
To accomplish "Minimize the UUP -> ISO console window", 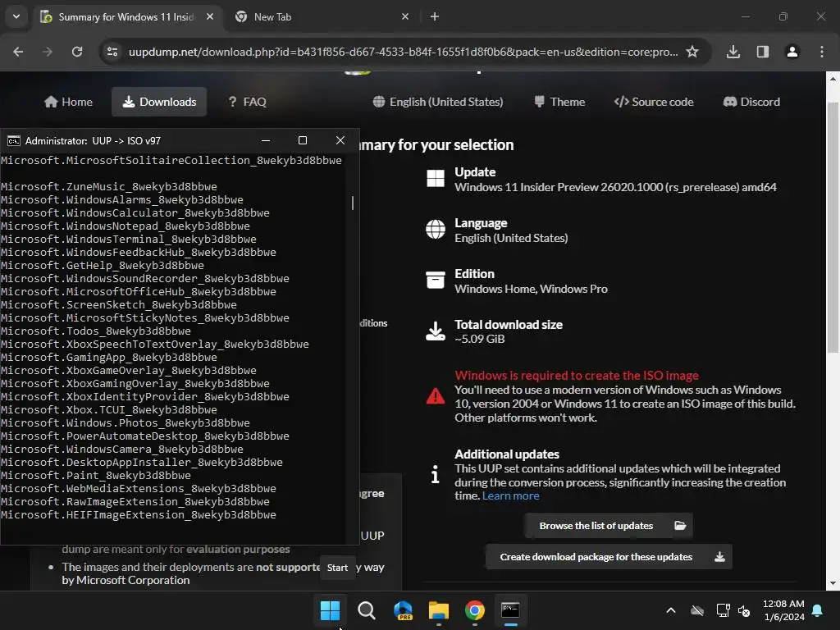I will (x=266, y=140).
